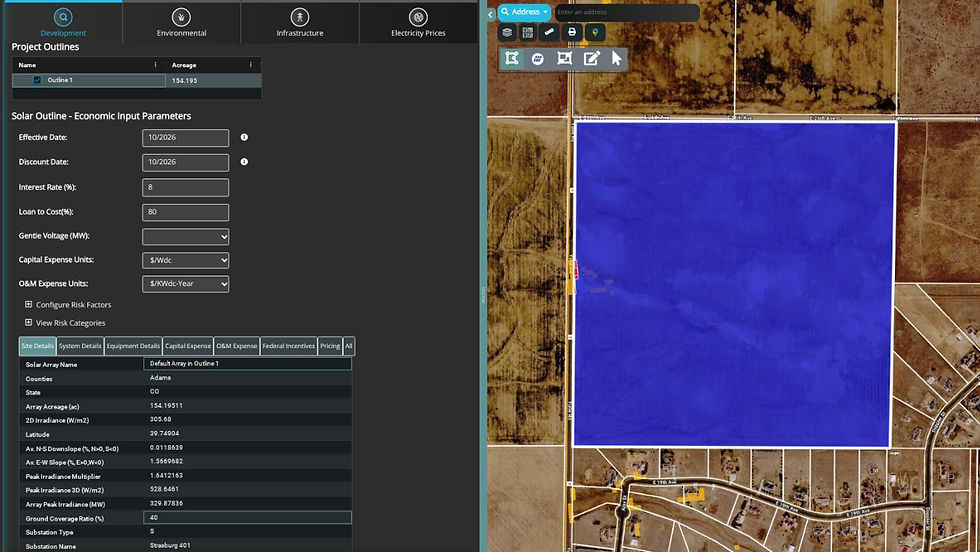
Task: Click the Electricity Prices icon
Action: click(x=418, y=17)
